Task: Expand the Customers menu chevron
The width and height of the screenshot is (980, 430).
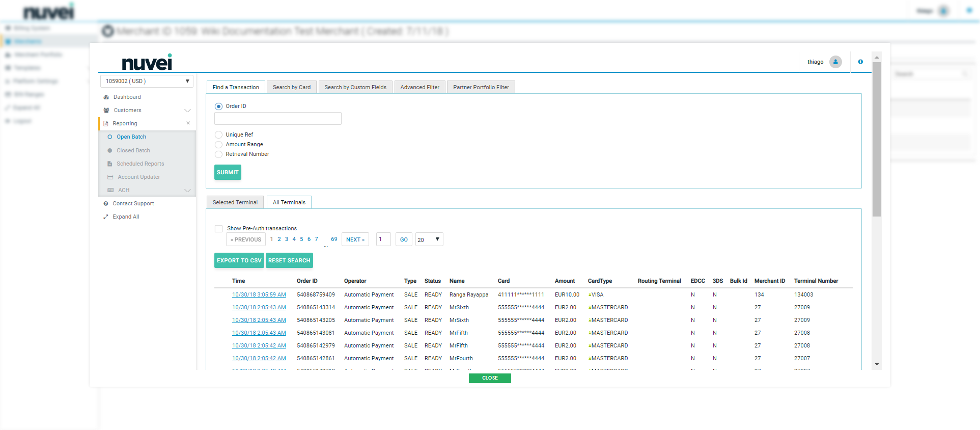Action: pyautogui.click(x=187, y=111)
